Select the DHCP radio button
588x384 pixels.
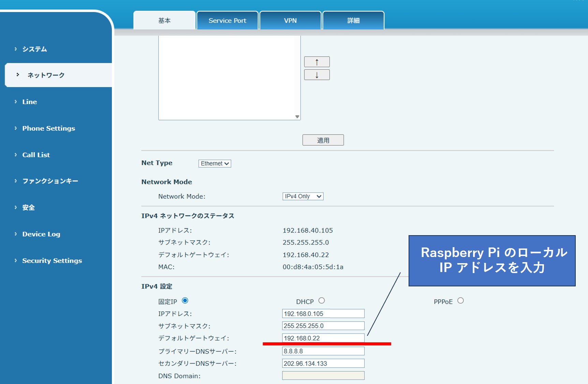pos(322,301)
